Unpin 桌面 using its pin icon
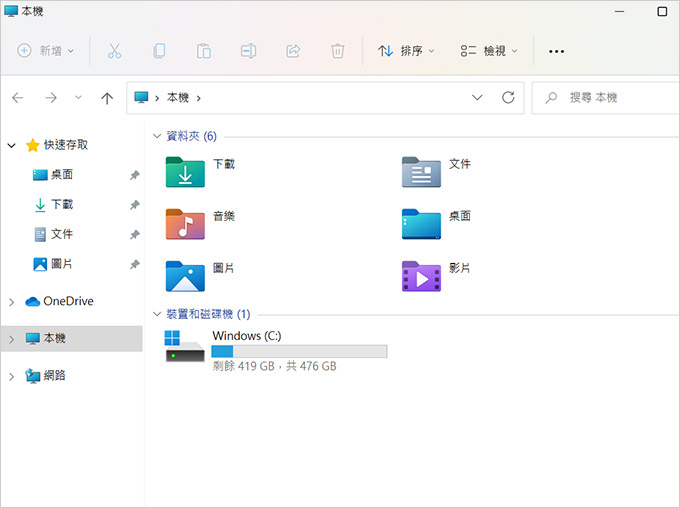 click(134, 175)
